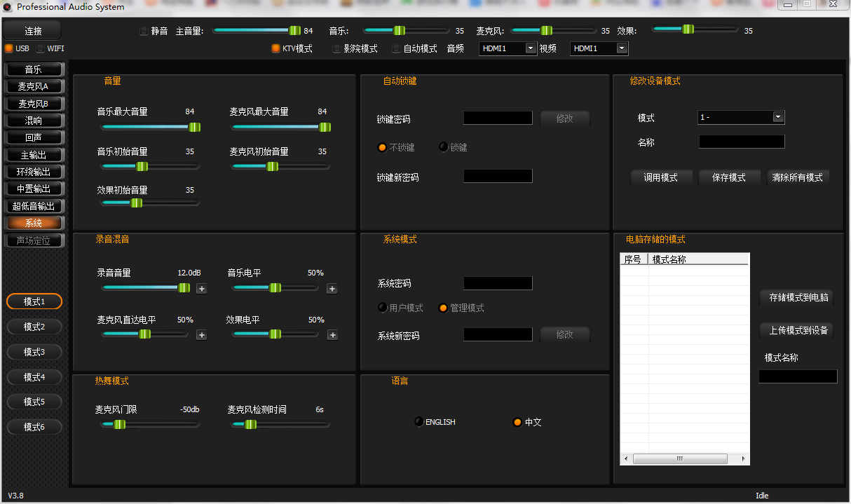The height and width of the screenshot is (504, 851).
Task: Click the 连接 connect button
Action: point(33,31)
